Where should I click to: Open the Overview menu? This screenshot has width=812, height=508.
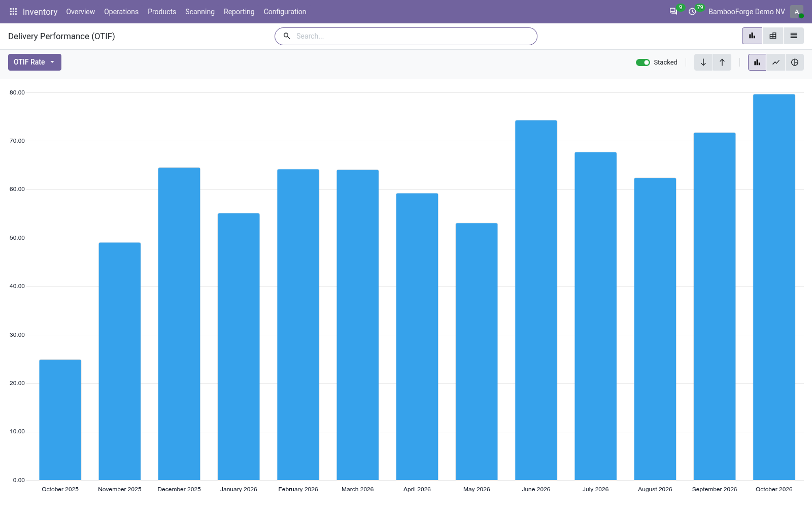[80, 12]
